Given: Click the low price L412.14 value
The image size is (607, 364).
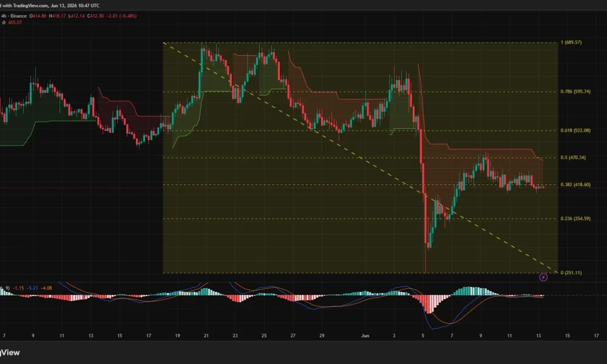Looking at the screenshot, I should coord(76,16).
